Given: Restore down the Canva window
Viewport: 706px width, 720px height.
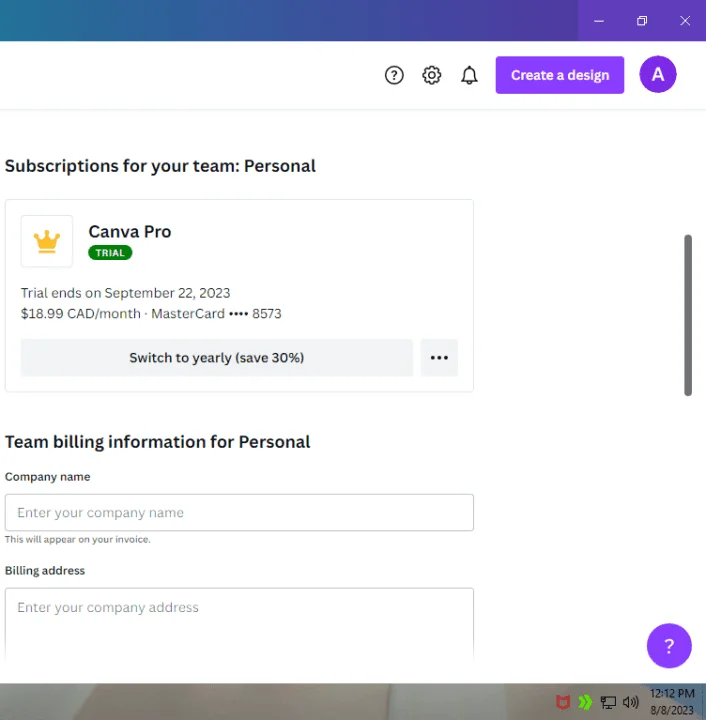Looking at the screenshot, I should click(x=642, y=21).
